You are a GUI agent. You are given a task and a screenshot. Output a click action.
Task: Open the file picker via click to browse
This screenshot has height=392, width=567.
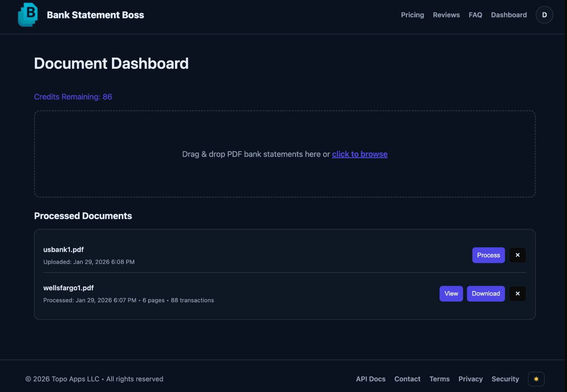coord(360,154)
